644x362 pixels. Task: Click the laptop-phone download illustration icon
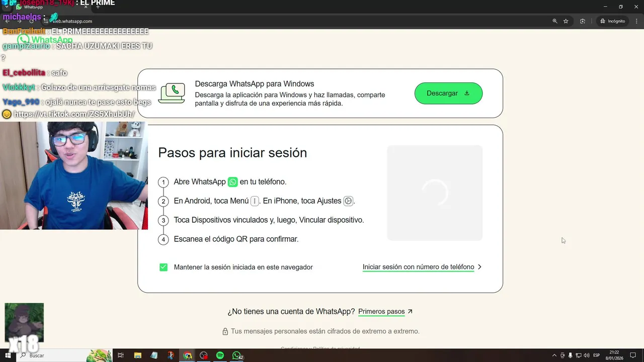[x=172, y=94]
